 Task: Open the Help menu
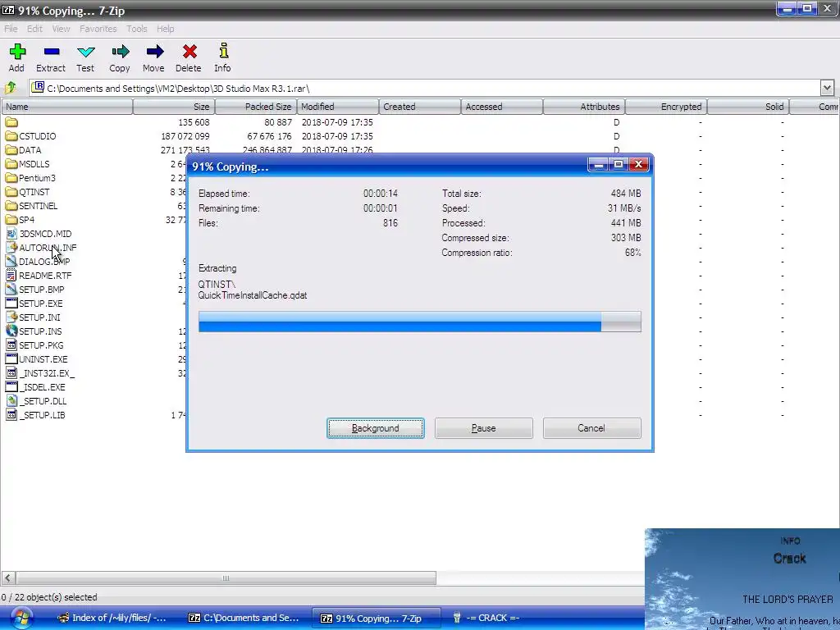coord(166,29)
